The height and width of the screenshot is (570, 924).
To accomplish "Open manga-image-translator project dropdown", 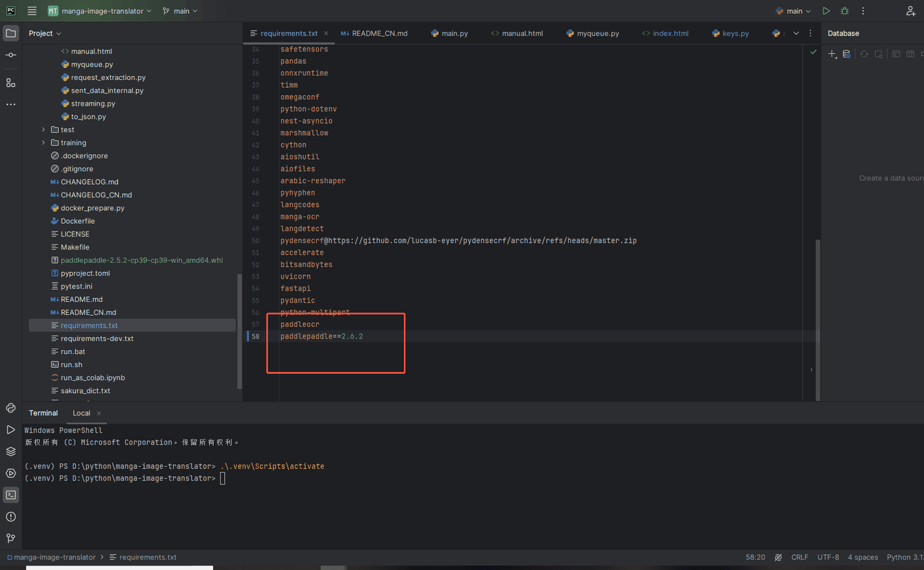I will tap(100, 11).
